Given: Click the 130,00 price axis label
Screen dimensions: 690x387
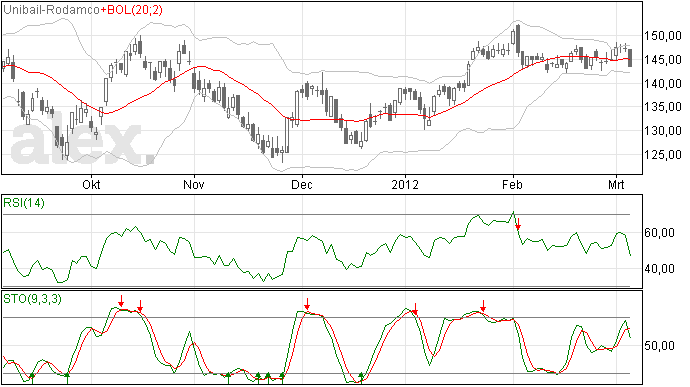Looking at the screenshot, I should [663, 131].
